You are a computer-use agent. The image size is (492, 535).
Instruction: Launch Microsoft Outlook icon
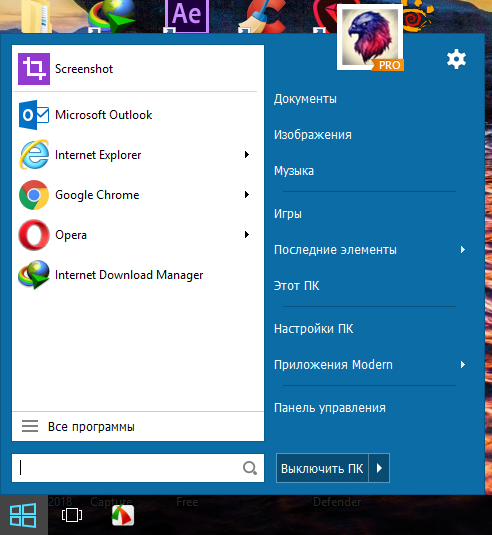34,115
